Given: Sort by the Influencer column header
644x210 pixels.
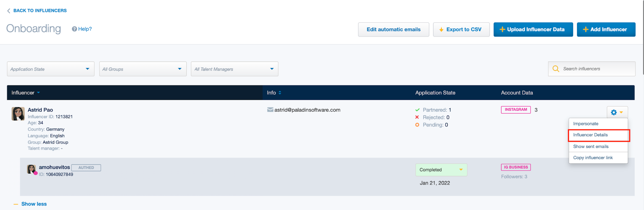Looking at the screenshot, I should 26,93.
